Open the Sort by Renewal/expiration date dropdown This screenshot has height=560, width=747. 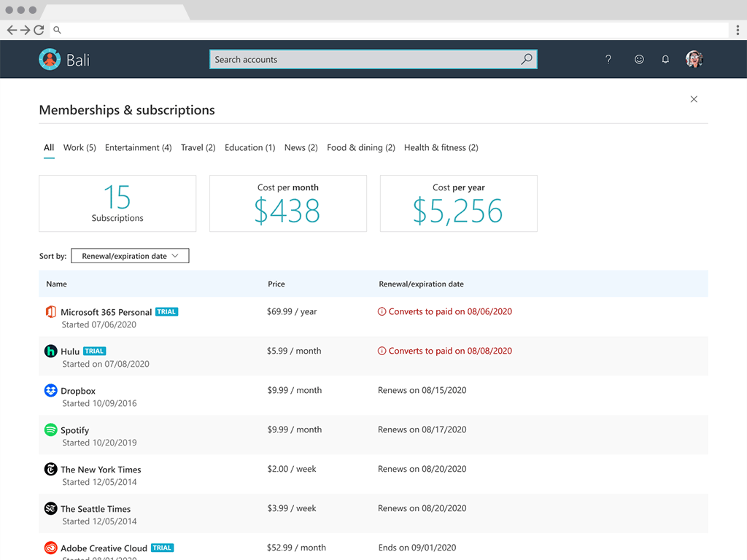[x=130, y=256]
